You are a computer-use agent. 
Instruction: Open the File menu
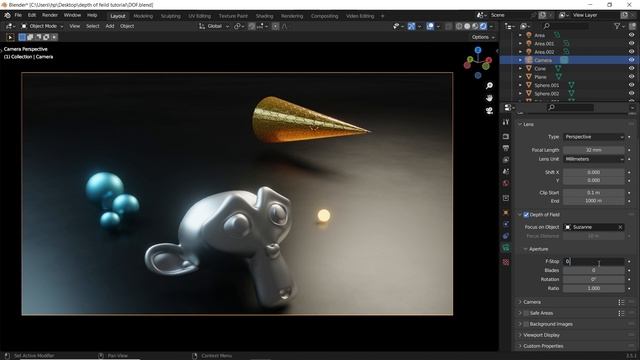(18, 15)
